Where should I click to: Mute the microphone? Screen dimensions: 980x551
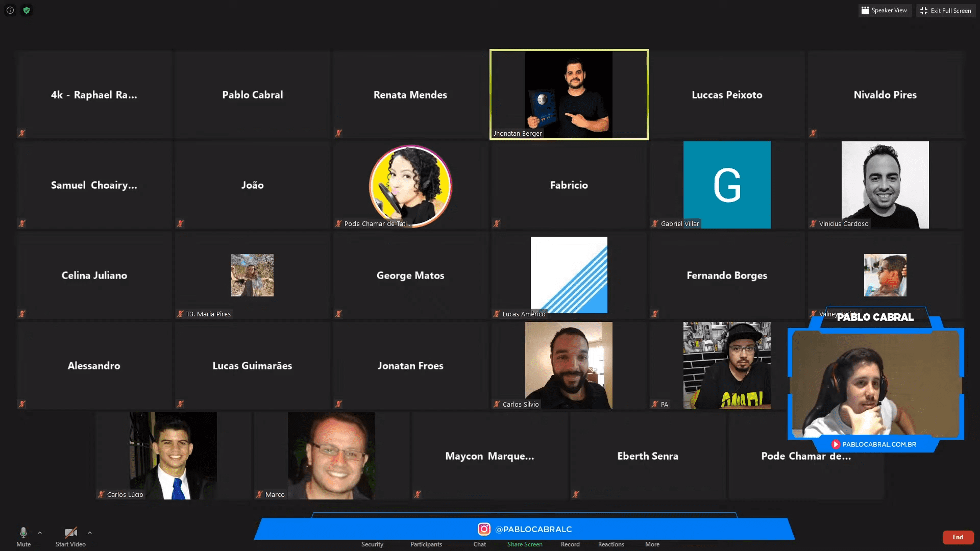[23, 537]
